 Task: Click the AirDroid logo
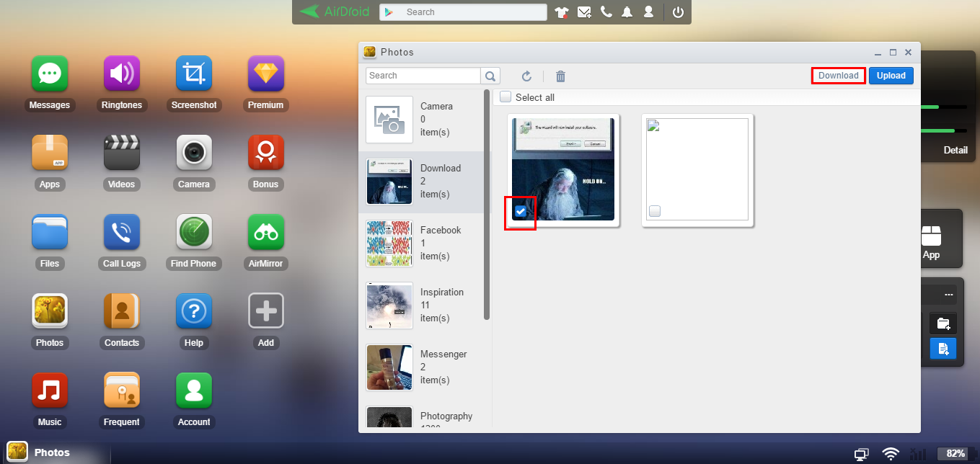[335, 12]
